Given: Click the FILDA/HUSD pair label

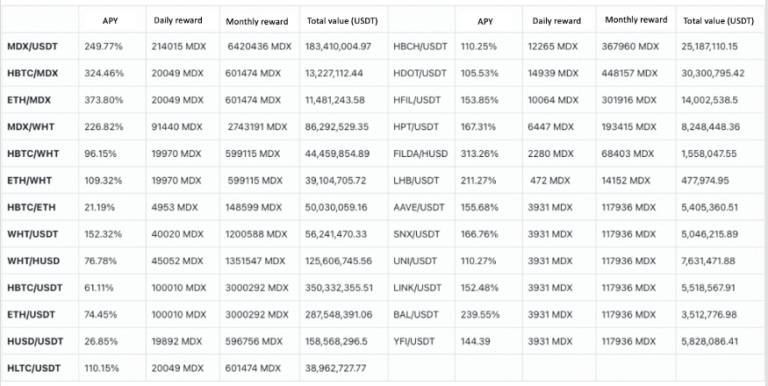Looking at the screenshot, I should click(x=420, y=154).
